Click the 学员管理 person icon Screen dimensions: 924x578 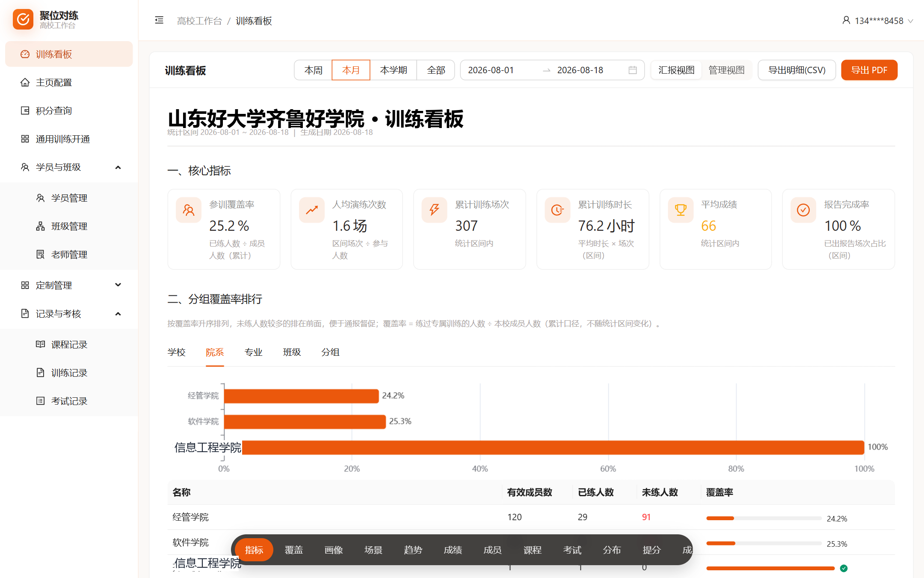pyautogui.click(x=40, y=198)
